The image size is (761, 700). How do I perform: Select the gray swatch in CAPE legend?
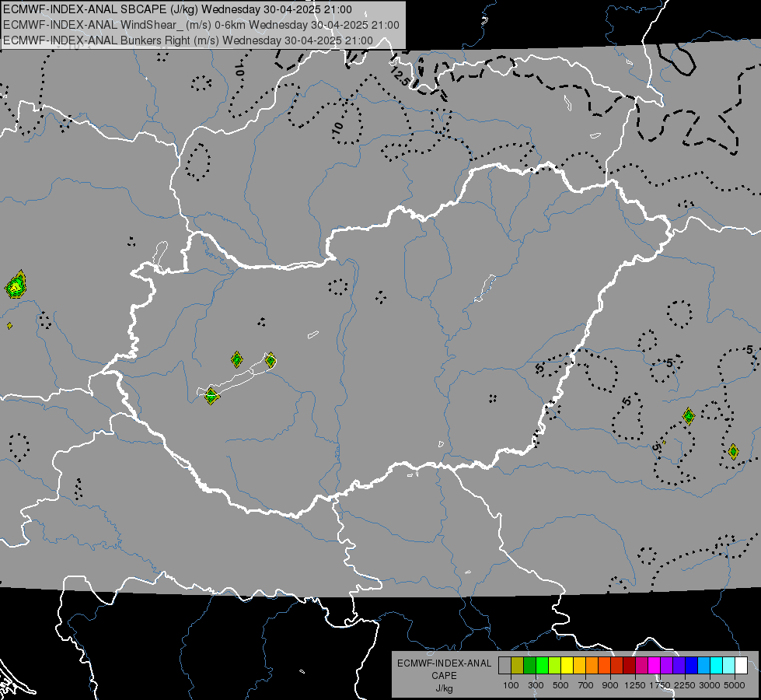coord(504,666)
